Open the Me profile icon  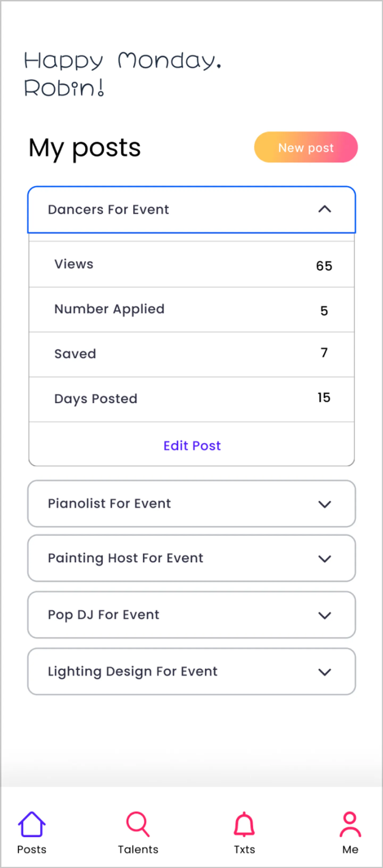tap(350, 824)
